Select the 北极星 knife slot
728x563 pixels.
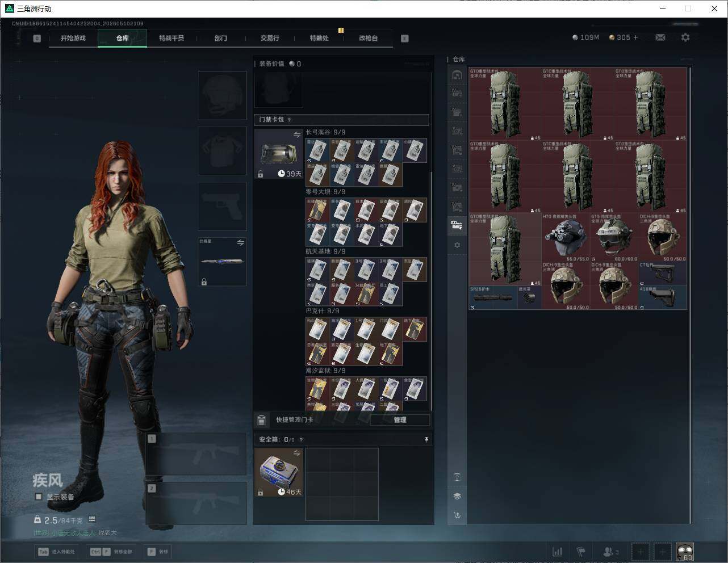(223, 262)
